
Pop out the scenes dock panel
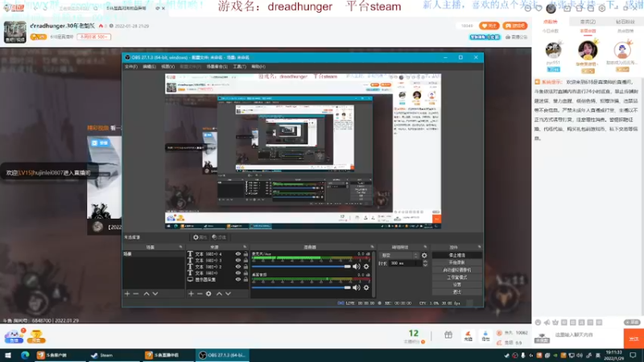pos(180,247)
